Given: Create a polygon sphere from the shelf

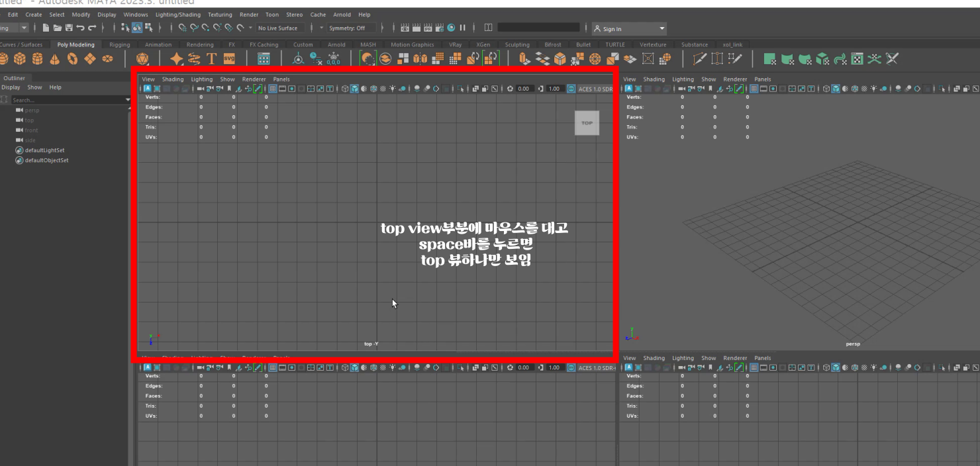Looking at the screenshot, I should (4, 59).
